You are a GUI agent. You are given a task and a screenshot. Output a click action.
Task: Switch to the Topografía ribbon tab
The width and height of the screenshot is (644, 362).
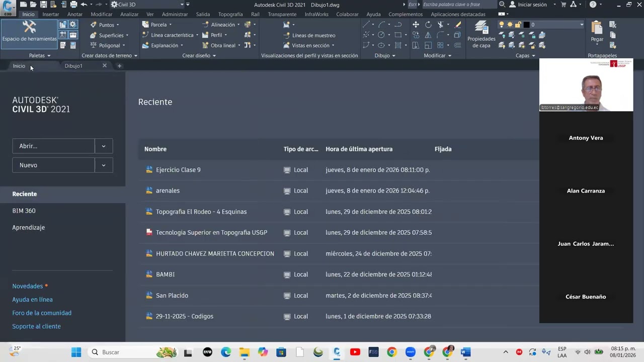click(230, 14)
